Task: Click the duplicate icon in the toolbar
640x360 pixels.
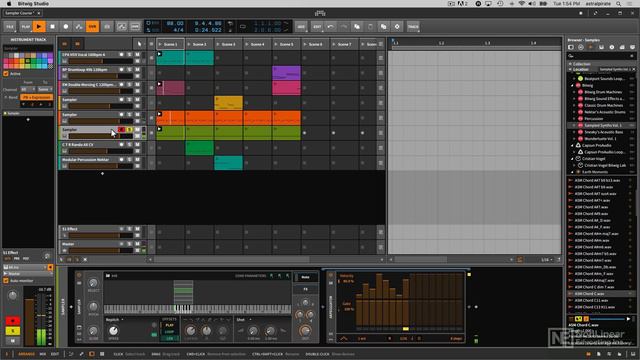Action: [384, 27]
